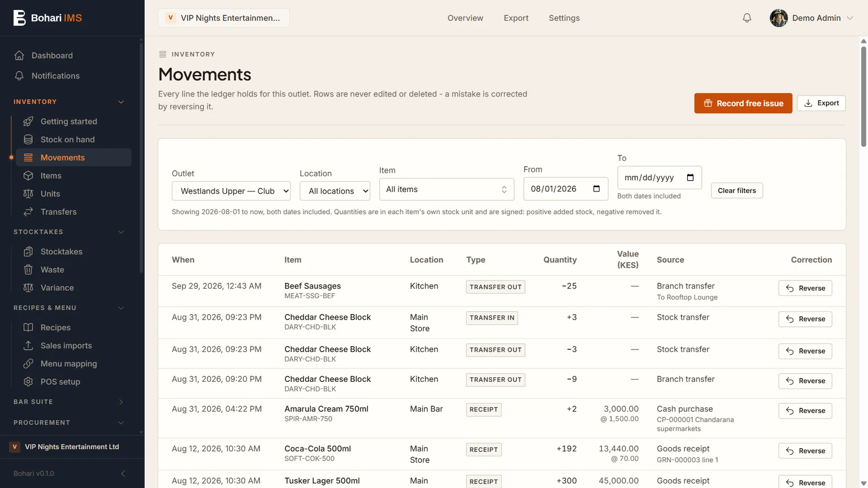Reverse the Cheddar Cheese −3 stock transfer

[805, 351]
